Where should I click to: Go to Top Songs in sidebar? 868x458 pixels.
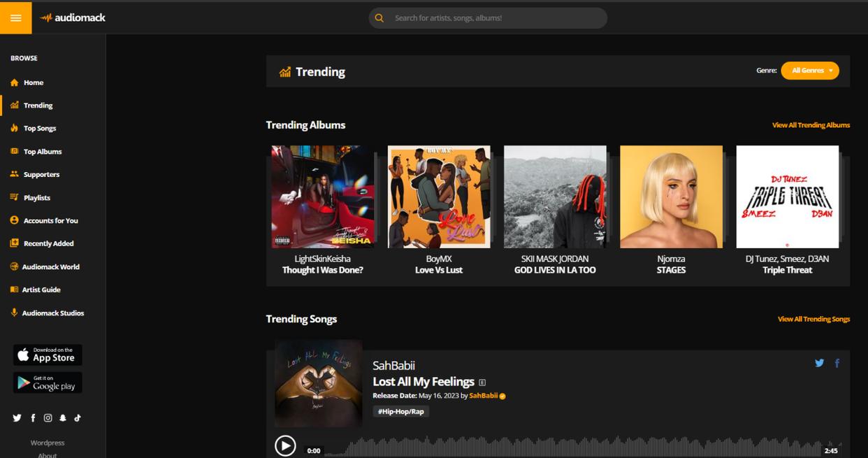click(39, 129)
